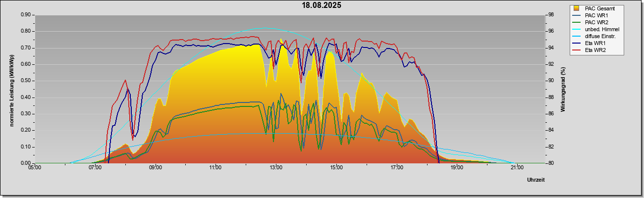The width and height of the screenshot is (644, 198).
Task: Click the PAC Gesamt legend color swatch
Action: point(576,8)
